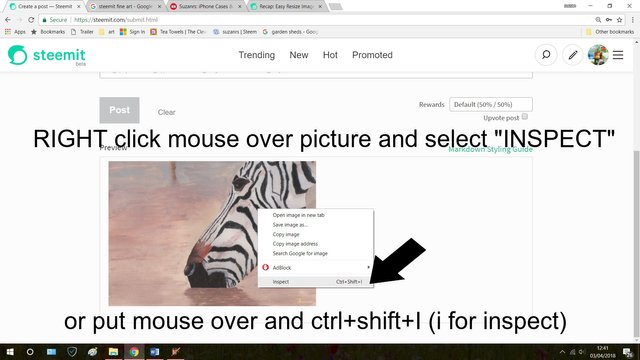The height and width of the screenshot is (360, 640).
Task: Open the Bookmarks bookmark
Action: 48,32
